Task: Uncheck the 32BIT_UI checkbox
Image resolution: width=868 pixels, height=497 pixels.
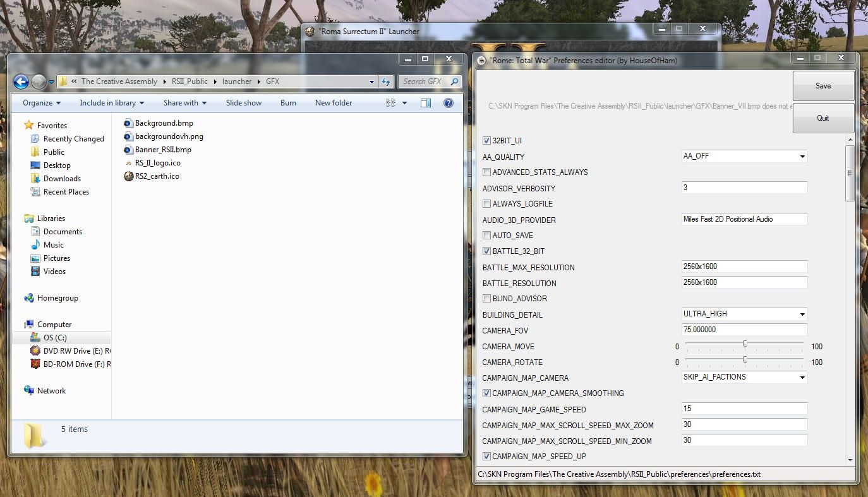Action: pos(486,141)
